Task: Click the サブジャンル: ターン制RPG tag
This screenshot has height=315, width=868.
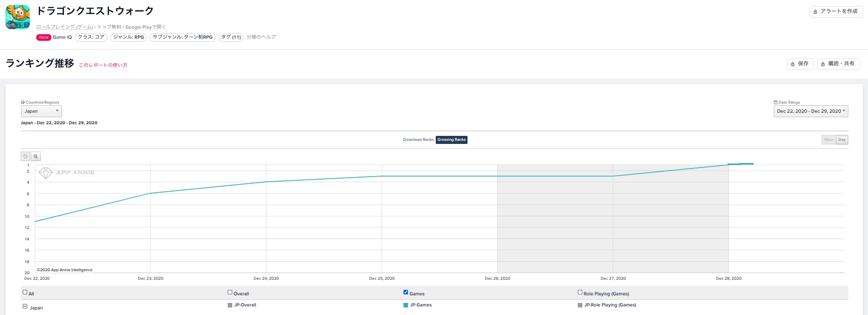Action: click(183, 37)
